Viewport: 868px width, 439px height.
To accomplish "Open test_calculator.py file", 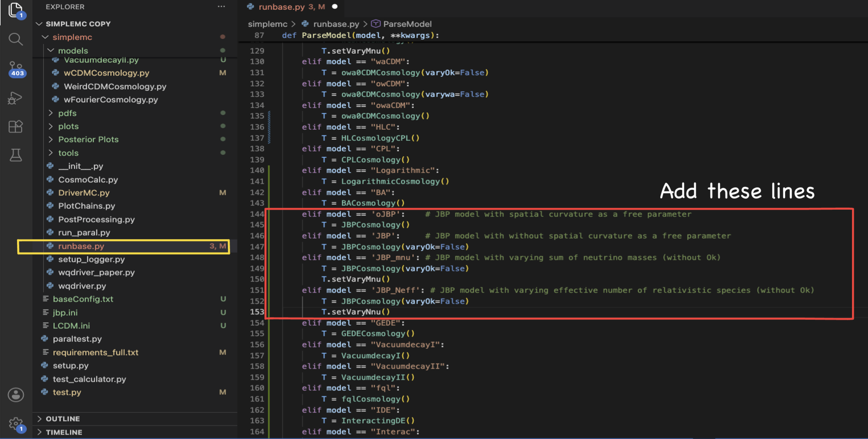I will tap(89, 379).
